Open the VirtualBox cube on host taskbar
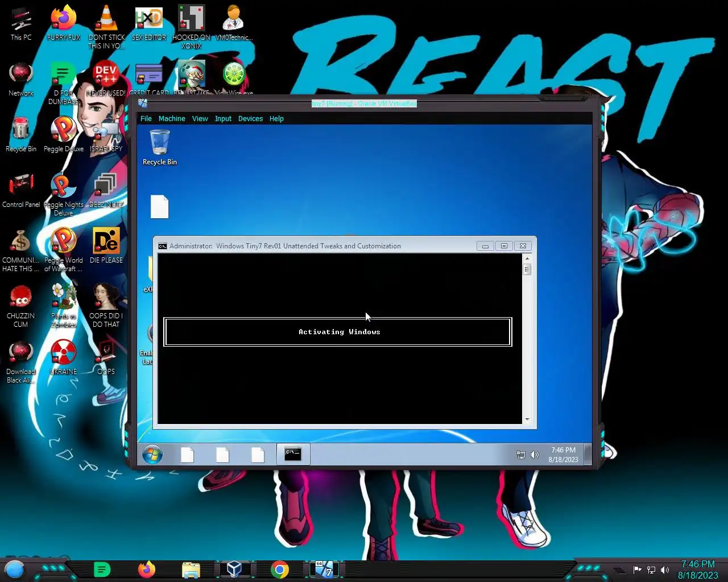The height and width of the screenshot is (582, 728). 234,569
